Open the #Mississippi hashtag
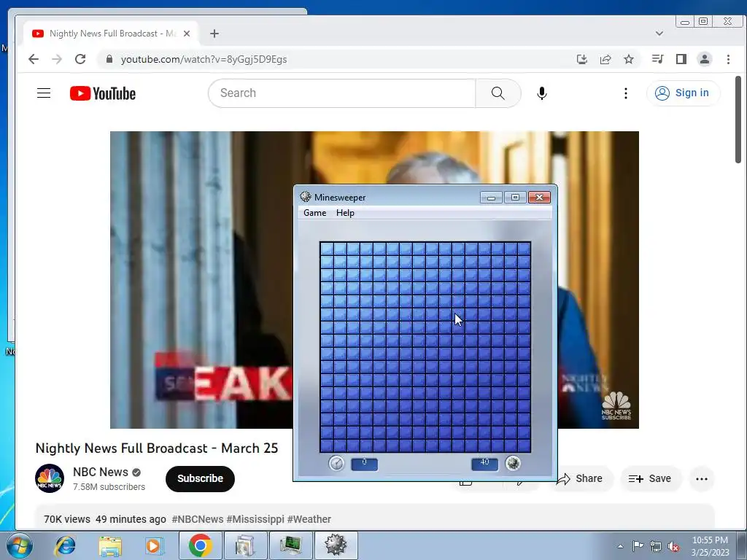 tap(255, 519)
